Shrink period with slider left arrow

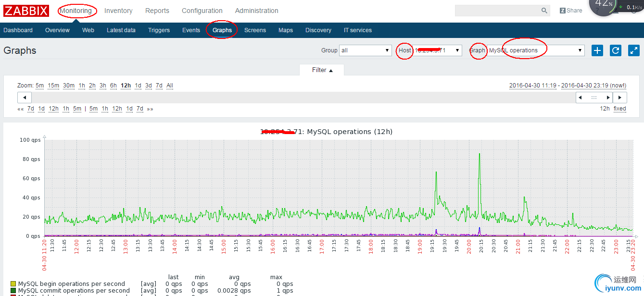coord(581,98)
